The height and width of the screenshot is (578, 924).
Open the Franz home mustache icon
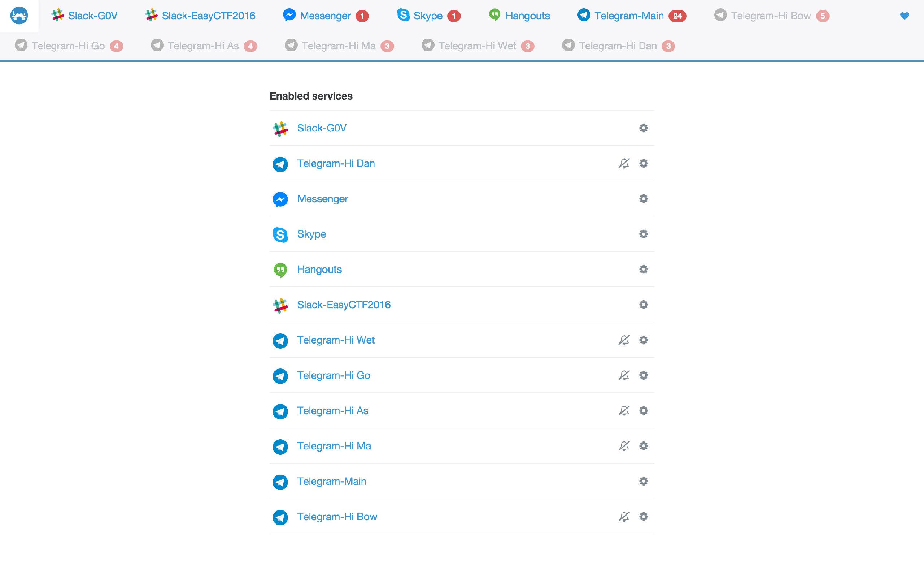click(19, 16)
